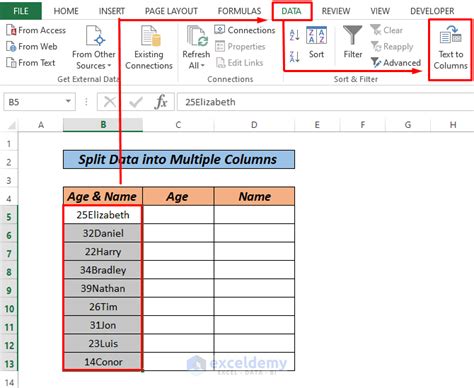Select column A header
The width and height of the screenshot is (474, 388).
click(41, 125)
